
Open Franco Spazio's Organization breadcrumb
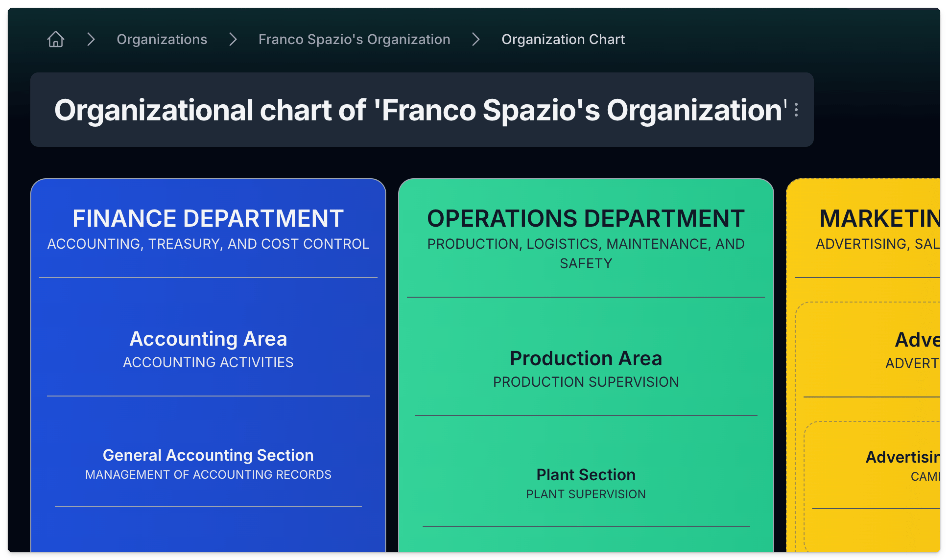click(354, 39)
